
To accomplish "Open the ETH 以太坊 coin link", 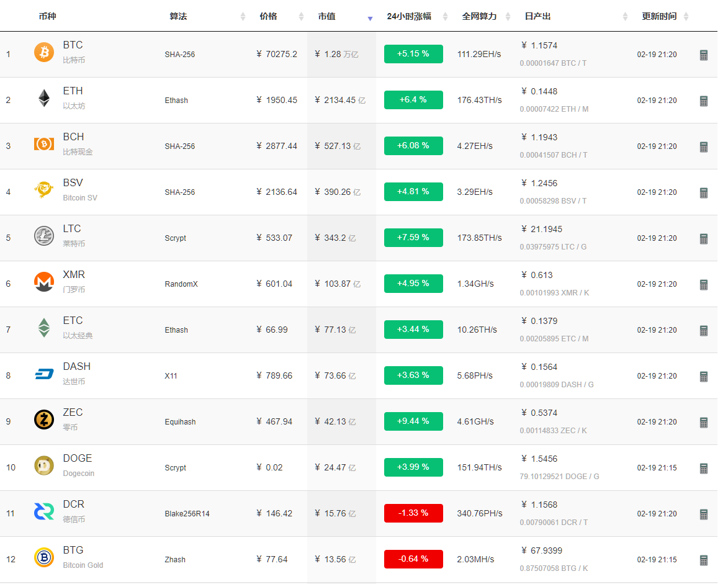I will tap(74, 98).
